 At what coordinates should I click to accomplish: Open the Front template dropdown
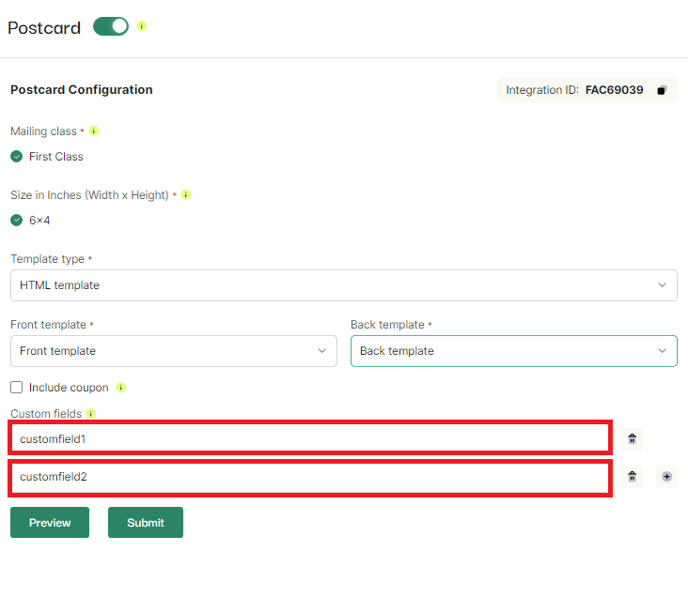174,351
